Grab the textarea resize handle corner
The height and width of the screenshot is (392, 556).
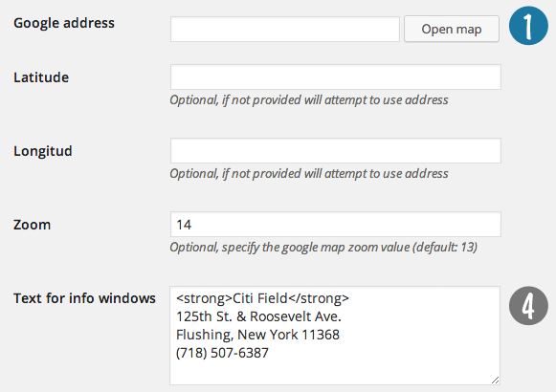point(496,381)
